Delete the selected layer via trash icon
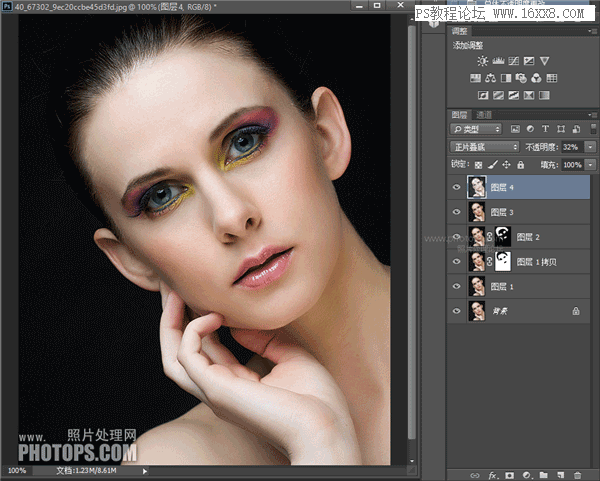 [x=577, y=475]
